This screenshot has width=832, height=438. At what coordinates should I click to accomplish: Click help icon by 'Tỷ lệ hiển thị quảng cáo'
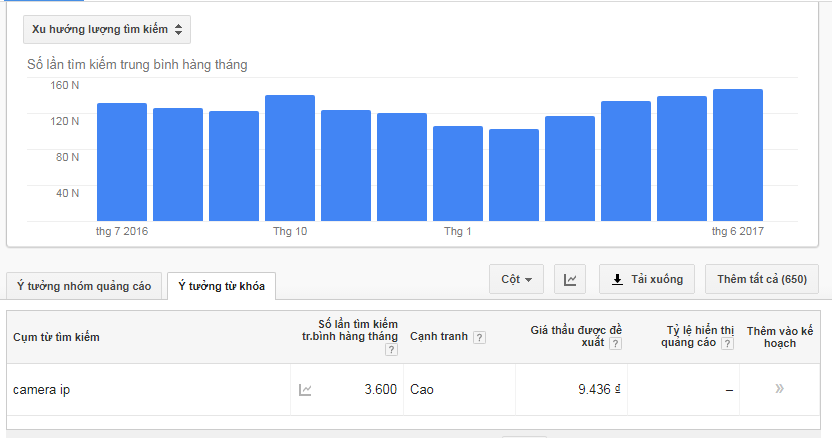point(726,343)
